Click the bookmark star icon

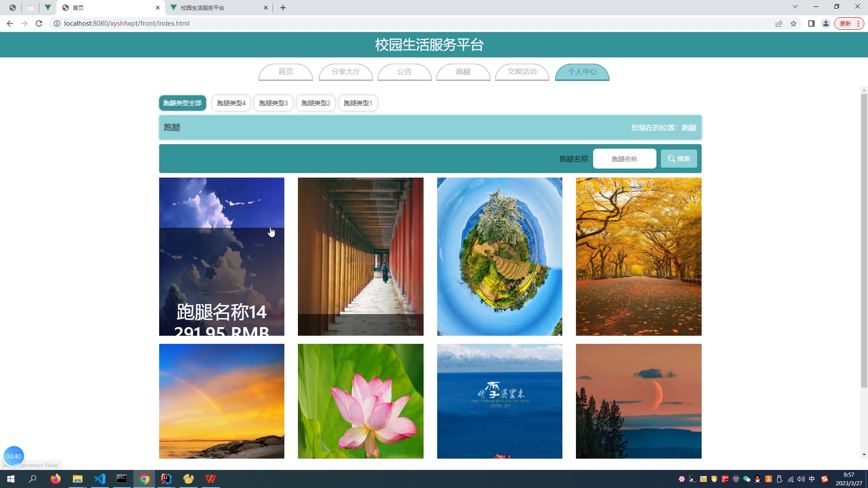pos(793,23)
